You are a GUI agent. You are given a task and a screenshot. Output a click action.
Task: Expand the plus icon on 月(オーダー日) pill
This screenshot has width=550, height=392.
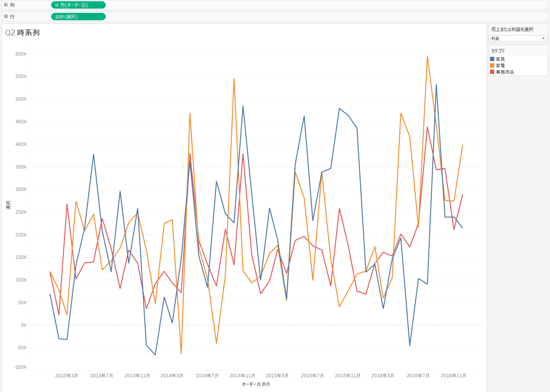click(x=56, y=5)
